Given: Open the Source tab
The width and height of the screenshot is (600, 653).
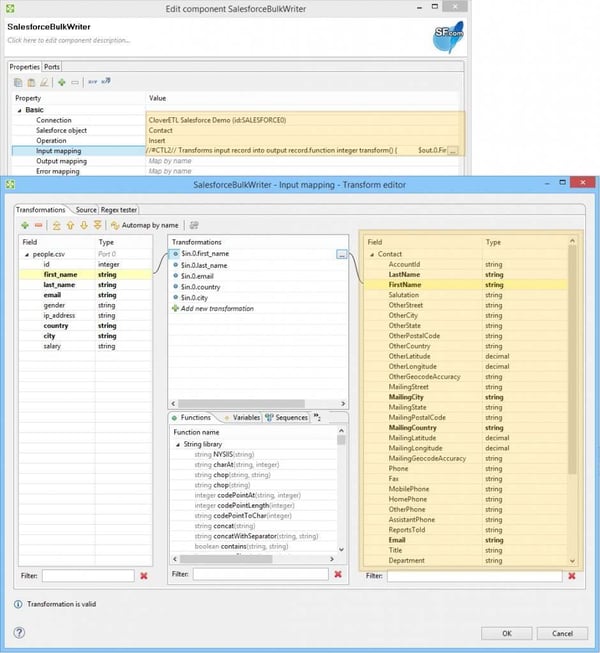Looking at the screenshot, I should point(86,209).
